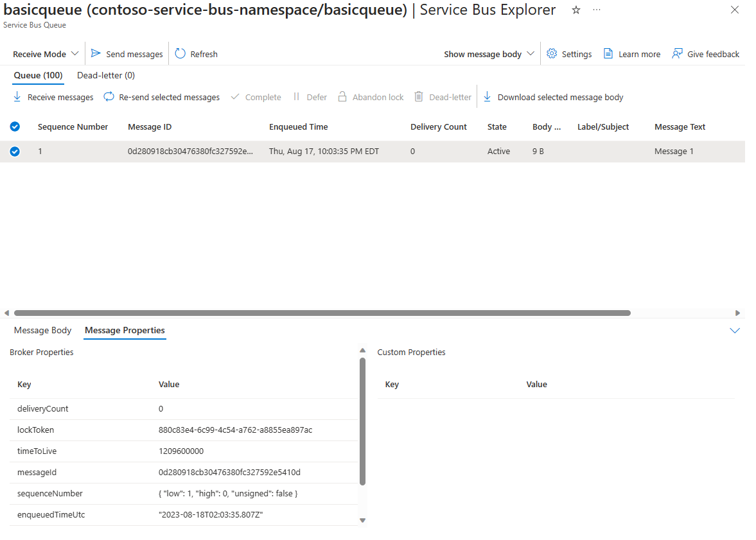The image size is (756, 540).
Task: Open the more options ellipsis in title
Action: [x=597, y=10]
